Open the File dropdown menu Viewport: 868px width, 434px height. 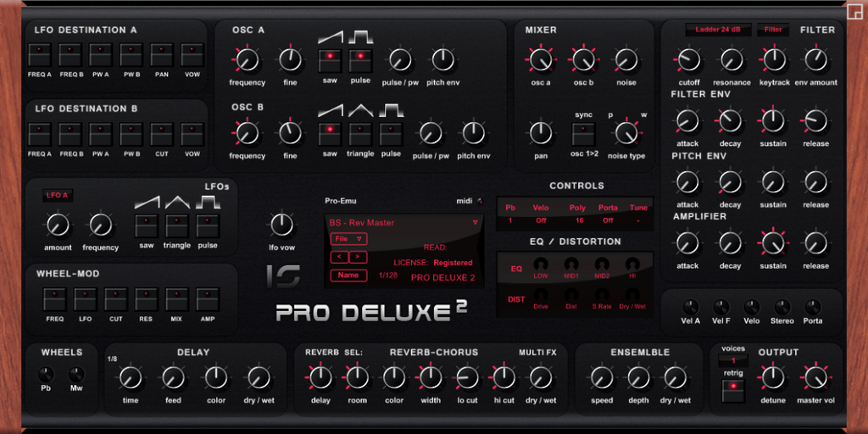click(348, 239)
